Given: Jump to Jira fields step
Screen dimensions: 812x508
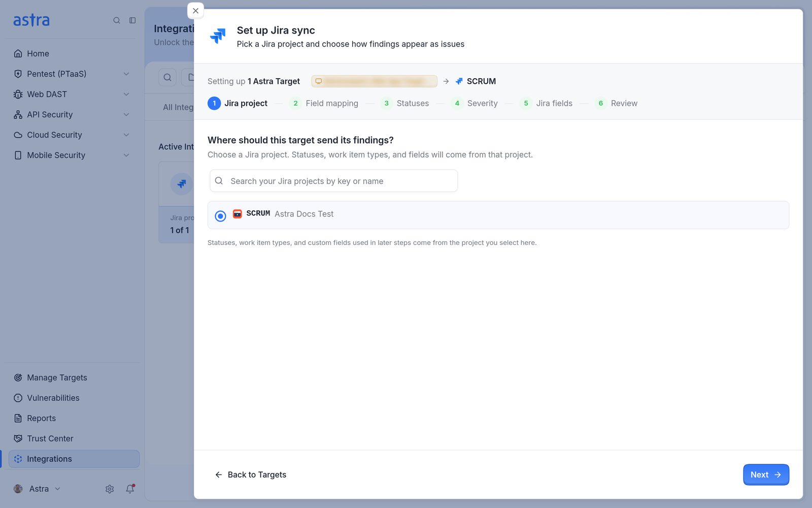Looking at the screenshot, I should click(x=546, y=103).
